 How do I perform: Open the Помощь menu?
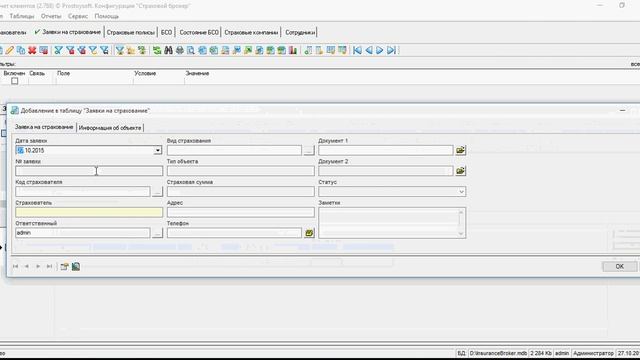(x=107, y=16)
